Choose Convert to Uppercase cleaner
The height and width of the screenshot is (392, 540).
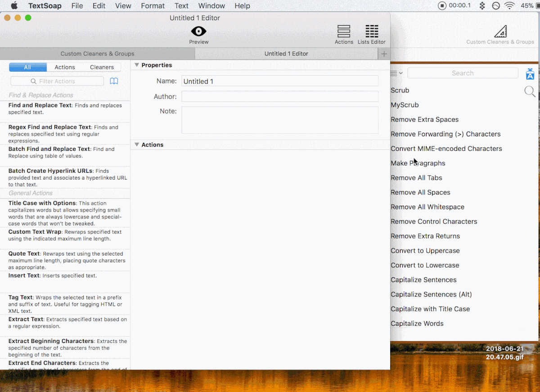(425, 251)
